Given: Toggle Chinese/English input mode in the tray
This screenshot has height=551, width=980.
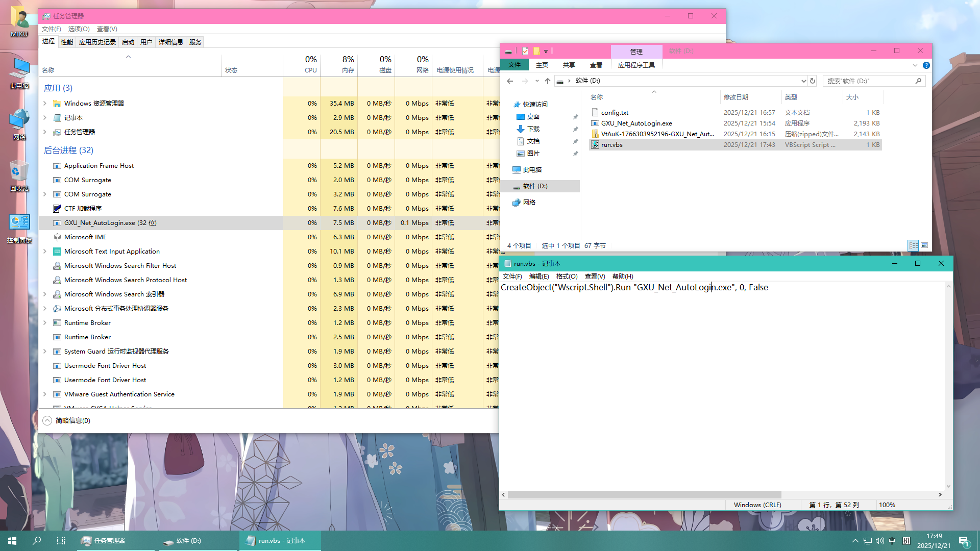Looking at the screenshot, I should (x=892, y=541).
